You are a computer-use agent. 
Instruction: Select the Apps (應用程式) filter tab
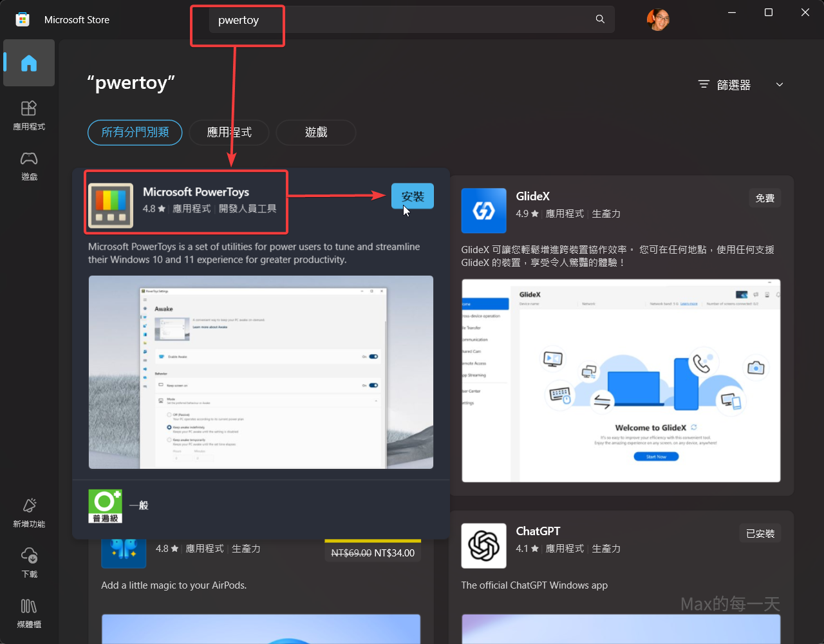tap(229, 132)
